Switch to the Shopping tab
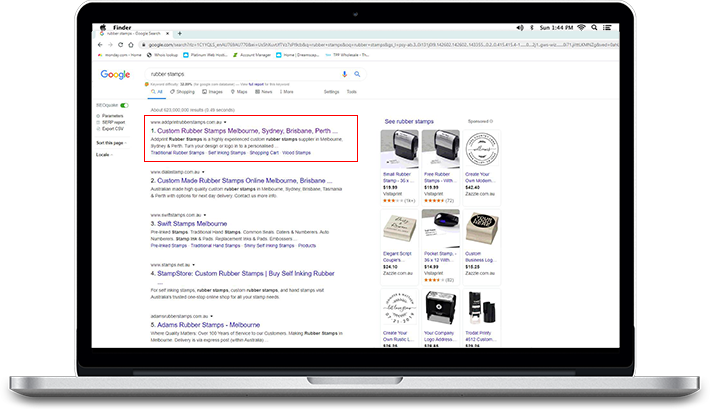Viewport: 710px width, 410px height. point(182,92)
